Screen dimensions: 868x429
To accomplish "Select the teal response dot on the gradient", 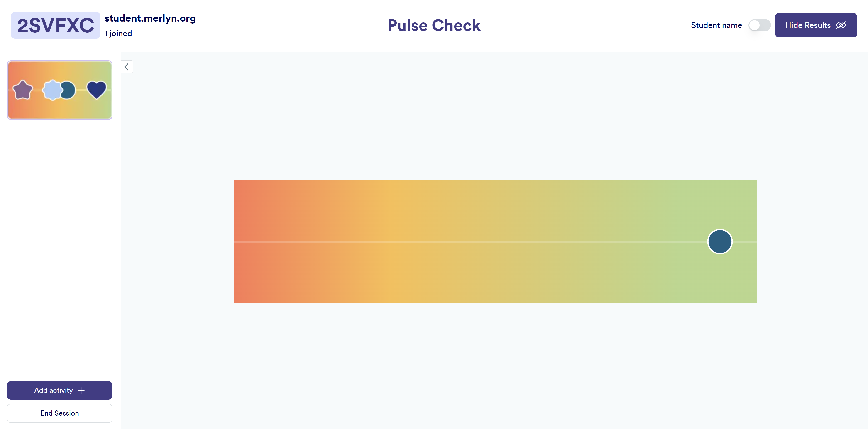I will (720, 241).
